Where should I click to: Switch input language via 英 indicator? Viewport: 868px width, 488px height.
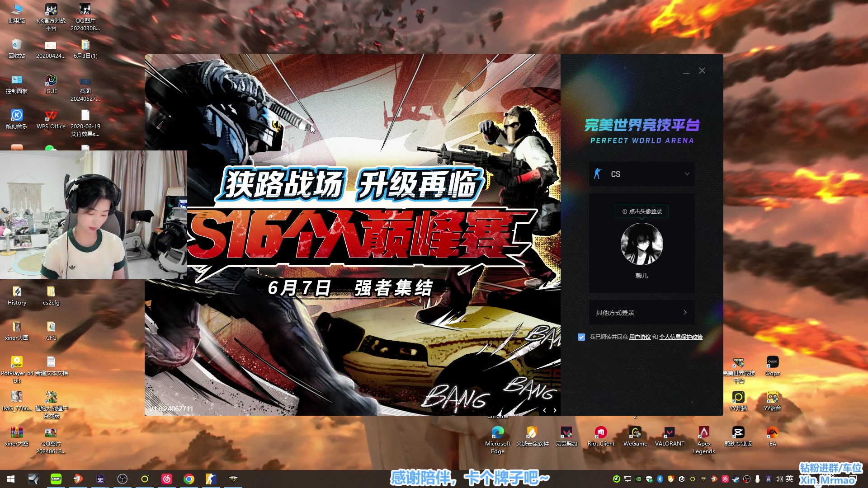pos(789,479)
